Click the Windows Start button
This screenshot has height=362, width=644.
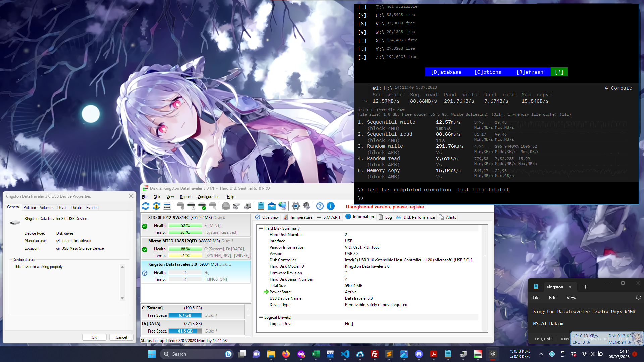(152, 354)
